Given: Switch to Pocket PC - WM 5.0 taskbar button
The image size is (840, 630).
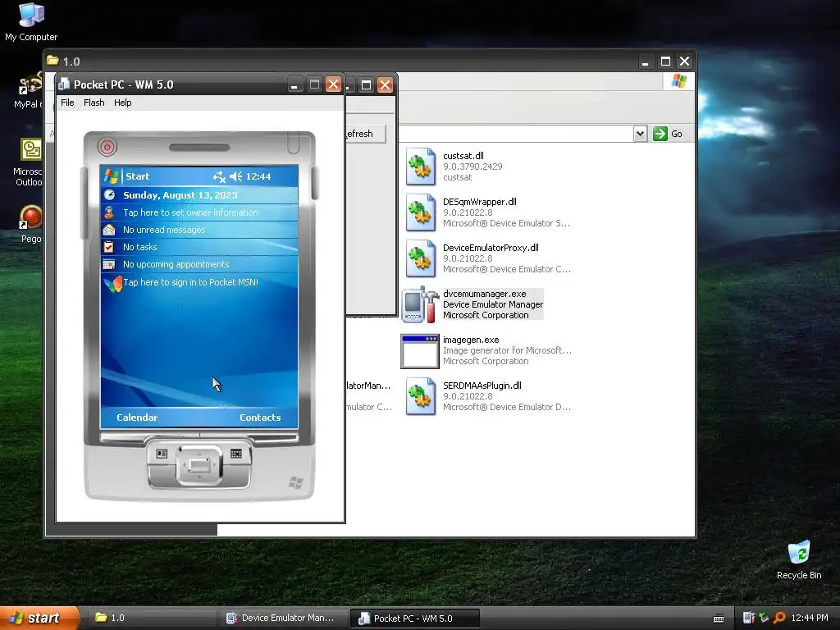Looking at the screenshot, I should (414, 619).
